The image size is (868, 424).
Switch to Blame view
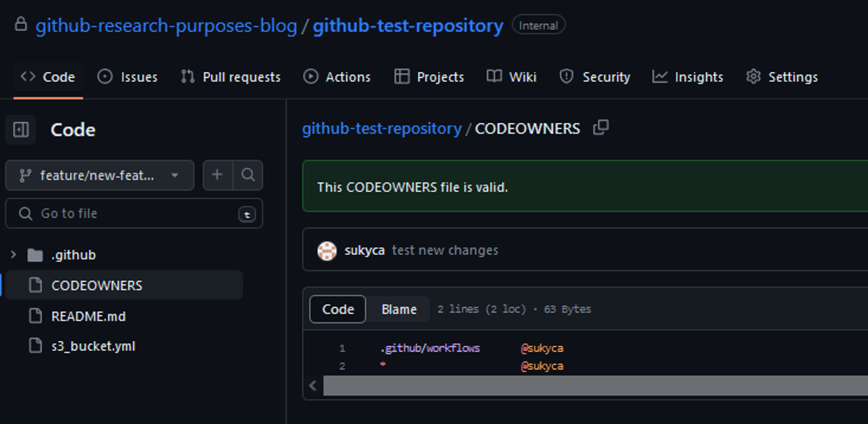(399, 309)
